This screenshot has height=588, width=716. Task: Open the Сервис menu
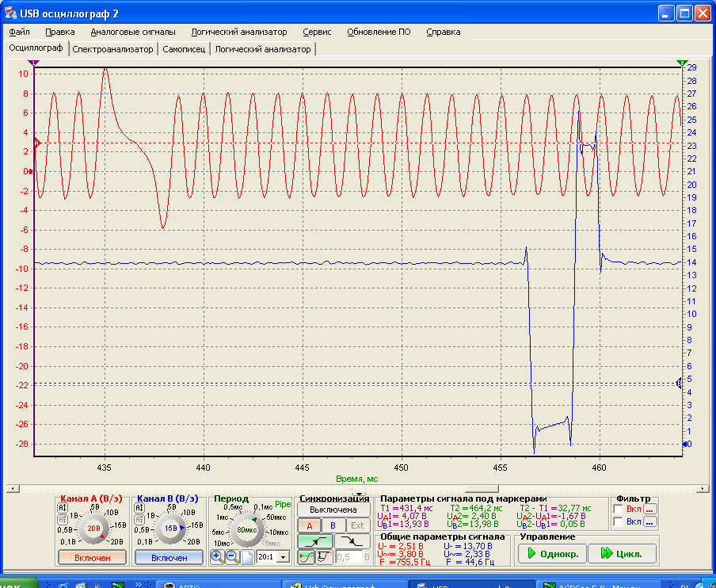tap(317, 32)
